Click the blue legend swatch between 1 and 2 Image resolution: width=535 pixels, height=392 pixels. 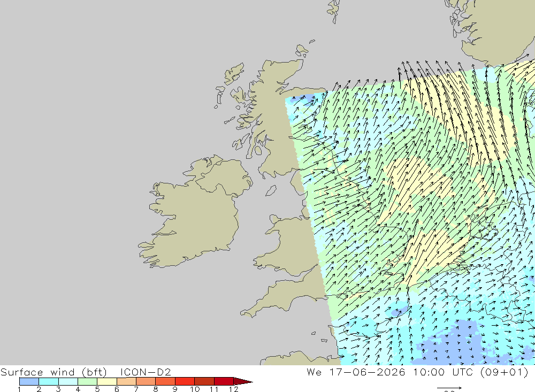pos(29,381)
